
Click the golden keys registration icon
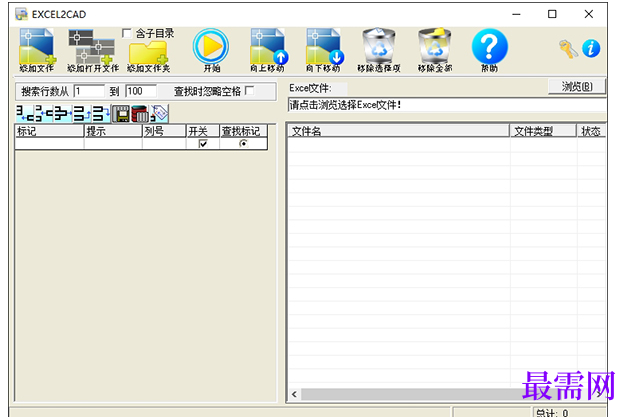coord(568,49)
